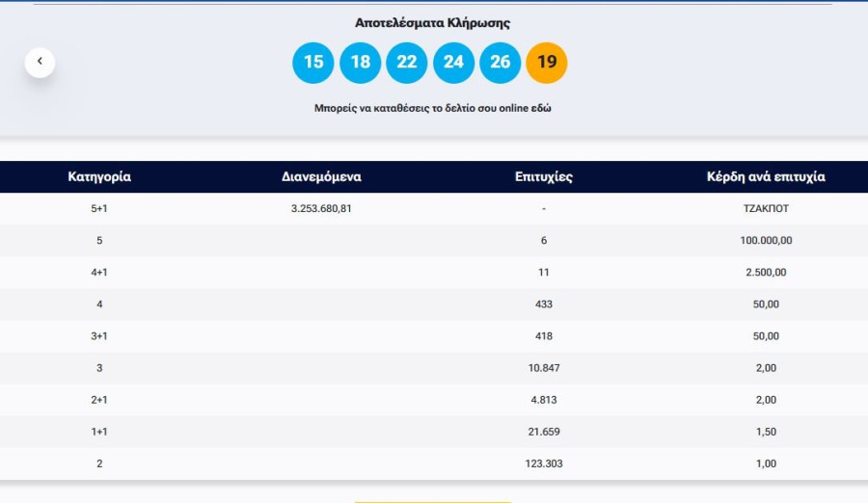Viewport: 868px width, 503px height.
Task: Click the '10.847' successes cell
Action: pos(544,368)
